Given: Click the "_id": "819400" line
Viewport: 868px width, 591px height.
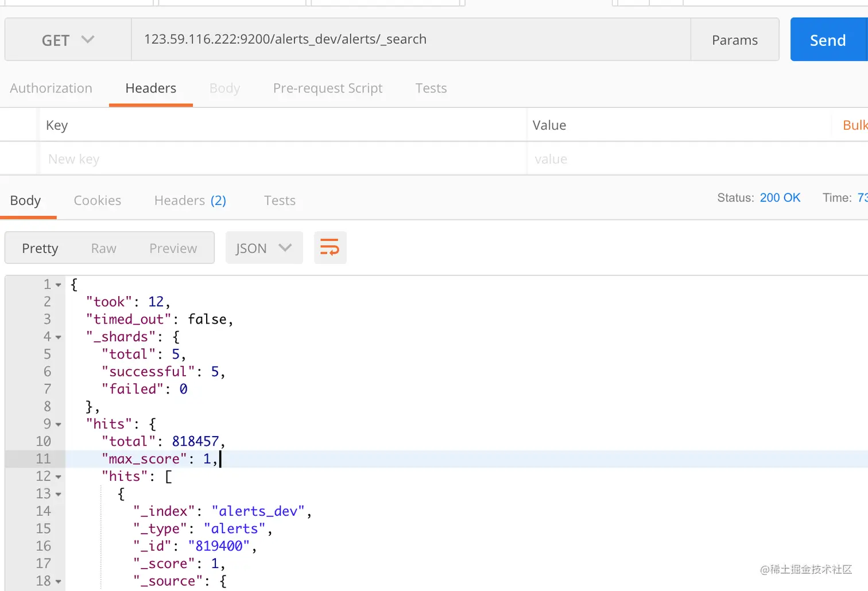Looking at the screenshot, I should 195,546.
